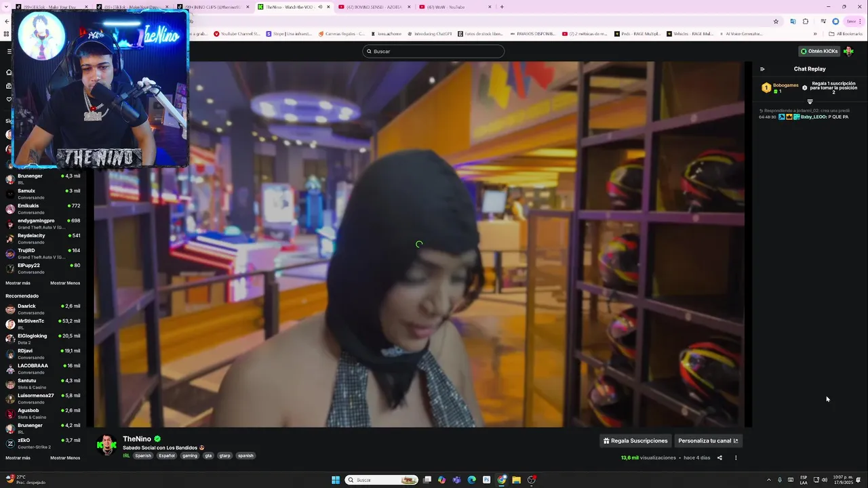Click the search field labeled Buscar

433,52
